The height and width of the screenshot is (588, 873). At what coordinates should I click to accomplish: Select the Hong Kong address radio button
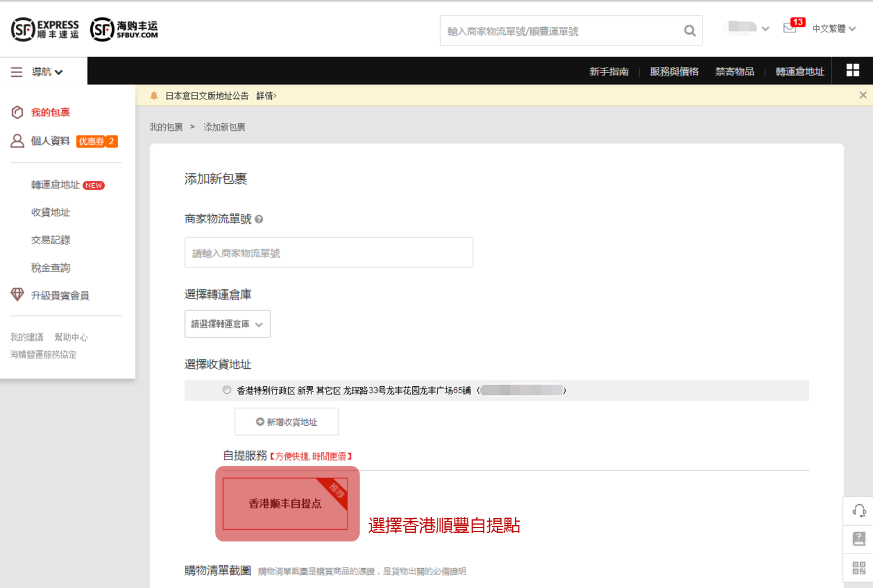coord(227,390)
